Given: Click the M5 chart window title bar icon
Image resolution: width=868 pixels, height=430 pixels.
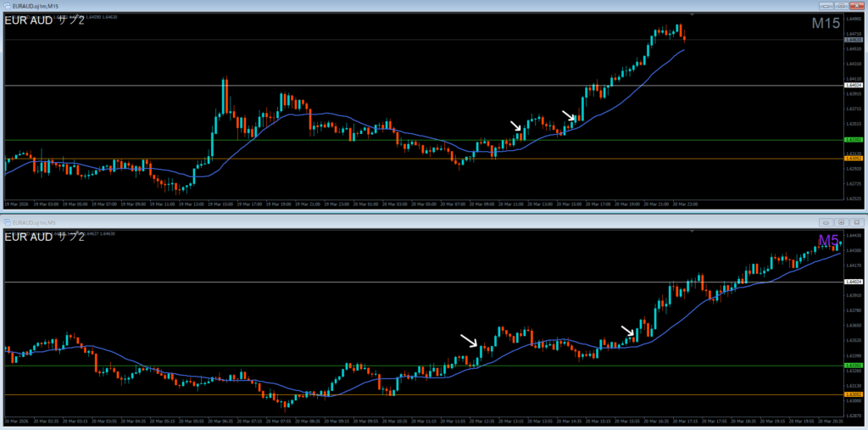Looking at the screenshot, I should click(7, 223).
